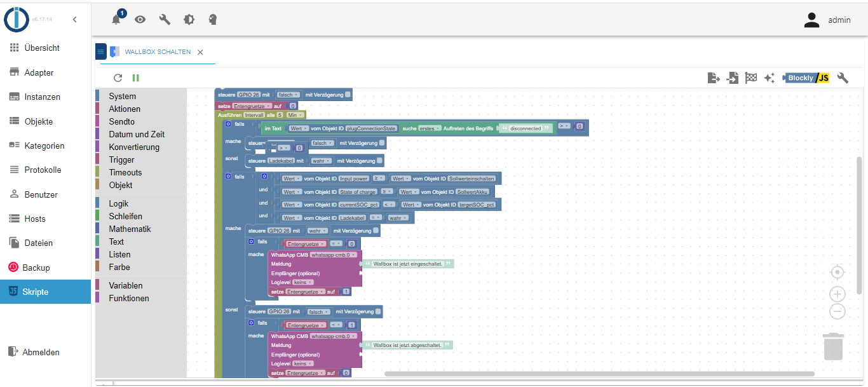Screen dimensions: 868x387
Task: Click the import blocks icon
Action: pyautogui.click(x=733, y=78)
